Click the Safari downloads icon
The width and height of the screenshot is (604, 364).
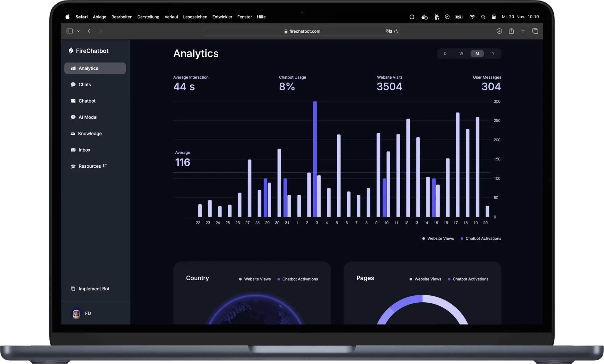[x=499, y=31]
